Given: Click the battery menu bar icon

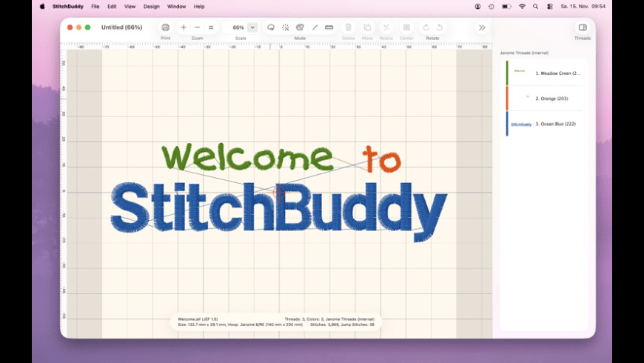Looking at the screenshot, I should 507,7.
